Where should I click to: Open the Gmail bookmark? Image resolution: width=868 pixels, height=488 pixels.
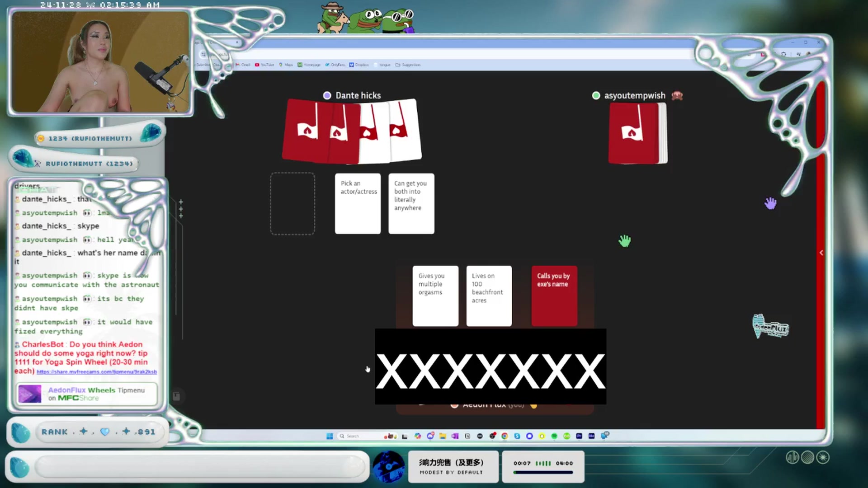pos(243,65)
